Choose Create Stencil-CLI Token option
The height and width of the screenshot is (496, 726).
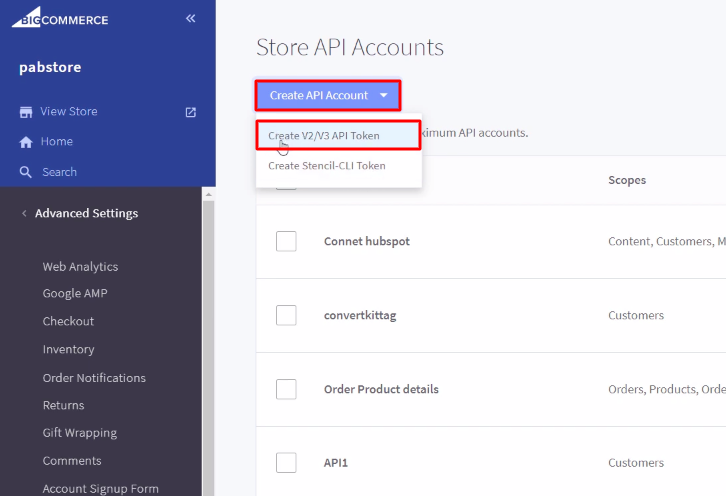[326, 166]
